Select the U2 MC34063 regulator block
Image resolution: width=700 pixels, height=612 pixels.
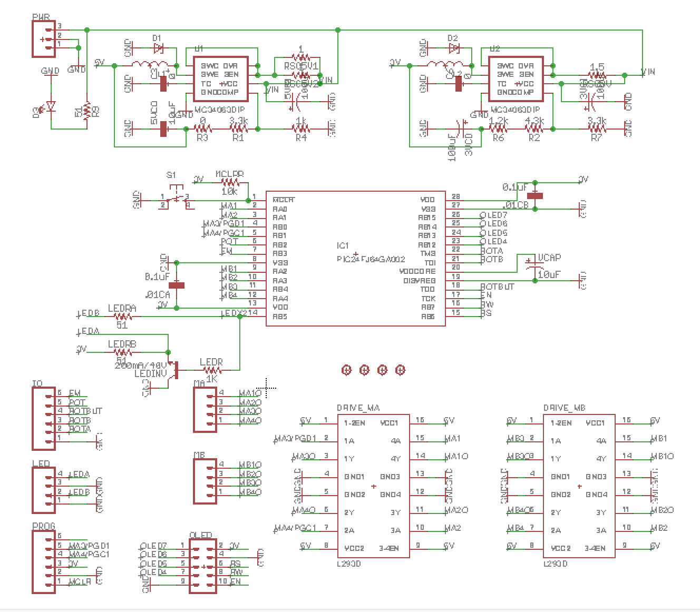[516, 79]
